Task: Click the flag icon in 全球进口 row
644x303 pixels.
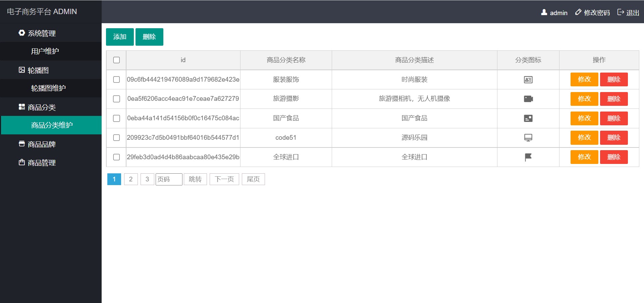Action: pyautogui.click(x=528, y=157)
